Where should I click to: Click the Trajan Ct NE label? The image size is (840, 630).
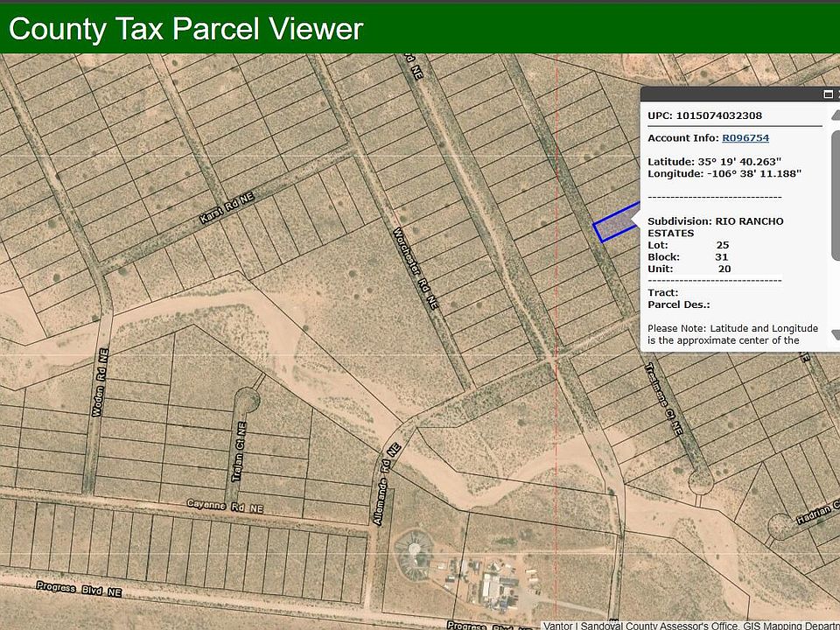click(x=241, y=451)
